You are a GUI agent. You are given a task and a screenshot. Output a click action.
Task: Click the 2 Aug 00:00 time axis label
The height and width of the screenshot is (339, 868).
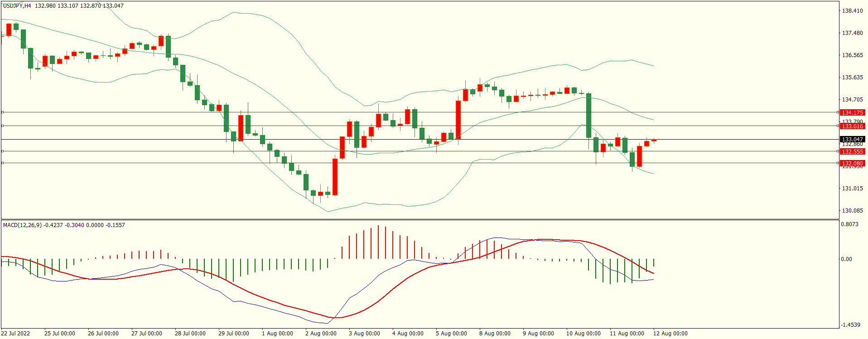coord(321,334)
